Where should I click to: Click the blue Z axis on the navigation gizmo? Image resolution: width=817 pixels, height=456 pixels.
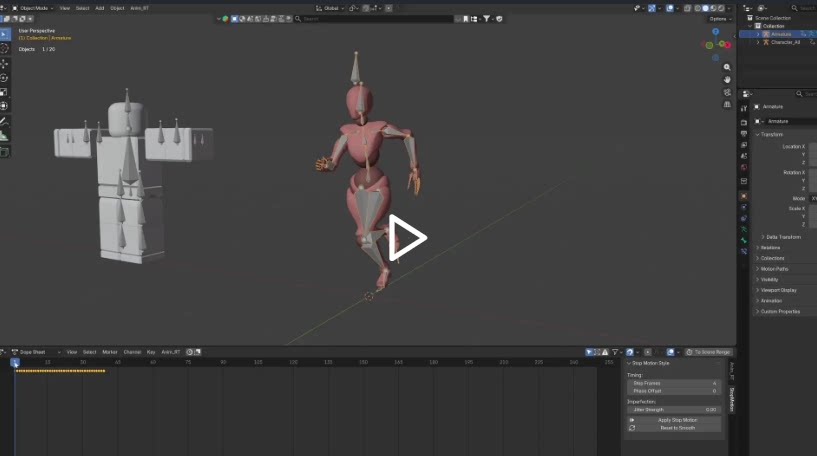(x=715, y=32)
